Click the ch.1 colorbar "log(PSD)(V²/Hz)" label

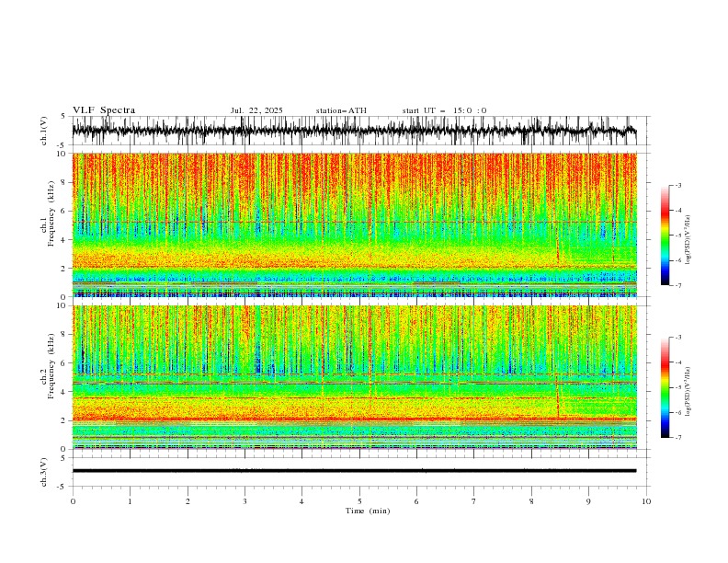pyautogui.click(x=688, y=240)
